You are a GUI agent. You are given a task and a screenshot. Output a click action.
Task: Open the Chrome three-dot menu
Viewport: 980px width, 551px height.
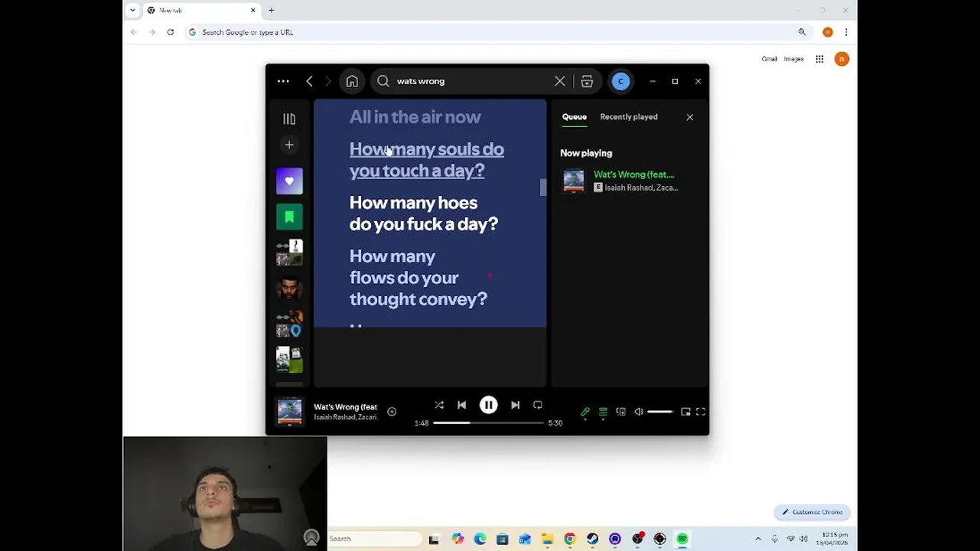846,32
